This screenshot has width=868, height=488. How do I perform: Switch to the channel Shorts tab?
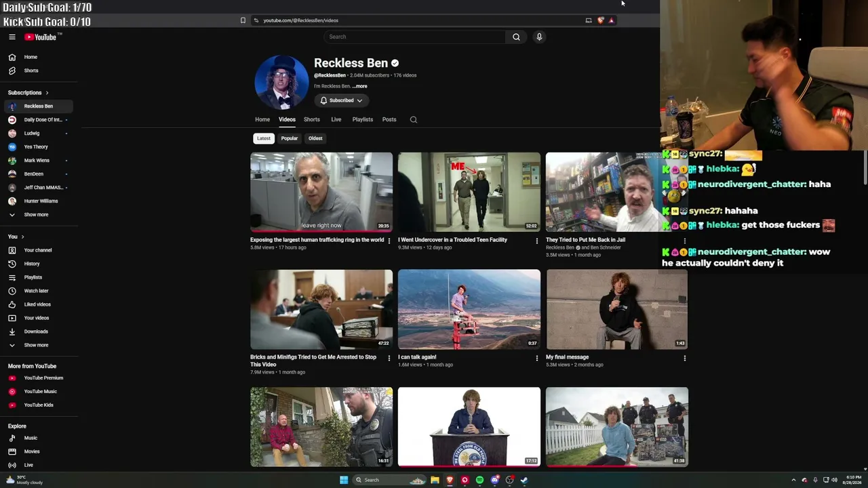(312, 119)
